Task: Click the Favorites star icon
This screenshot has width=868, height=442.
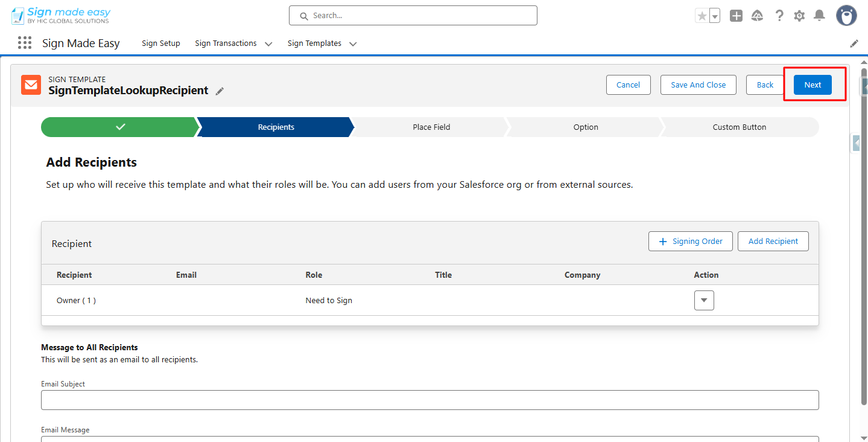Action: [702, 16]
